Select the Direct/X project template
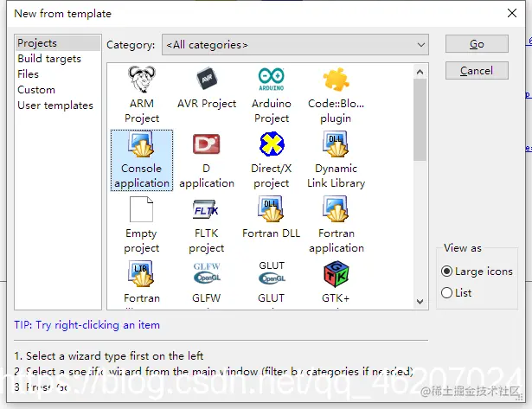Screen dimensions: 532x409 272,160
